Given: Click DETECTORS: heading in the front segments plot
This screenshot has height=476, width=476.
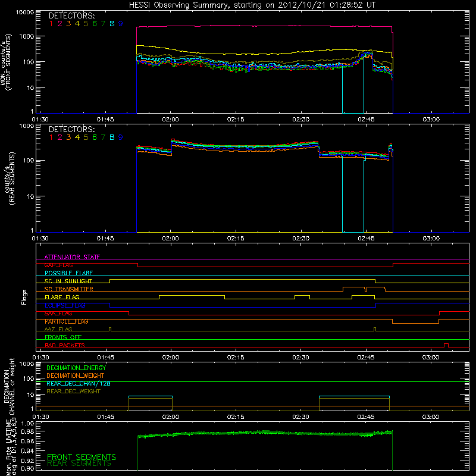Looking at the screenshot, I should click(71, 16).
